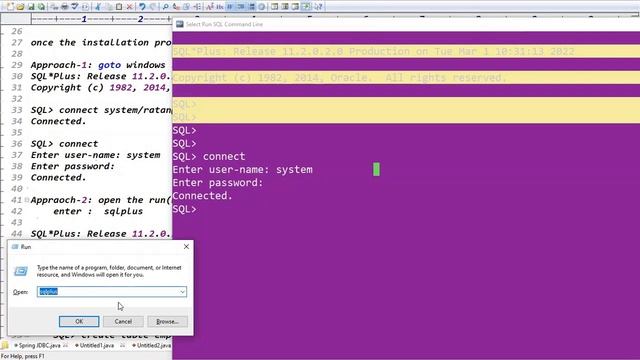Toggle the Hex viewer icon
Screen dimensions: 640x360
pos(220,7)
